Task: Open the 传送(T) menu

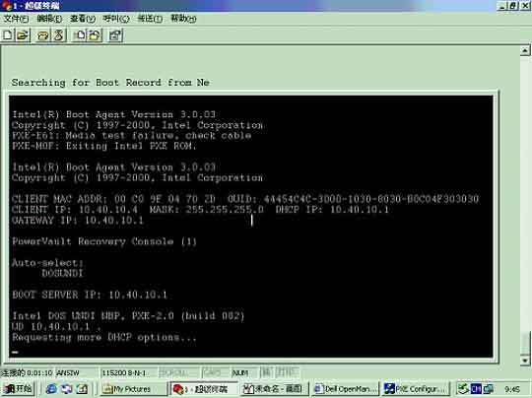Action: click(x=150, y=19)
